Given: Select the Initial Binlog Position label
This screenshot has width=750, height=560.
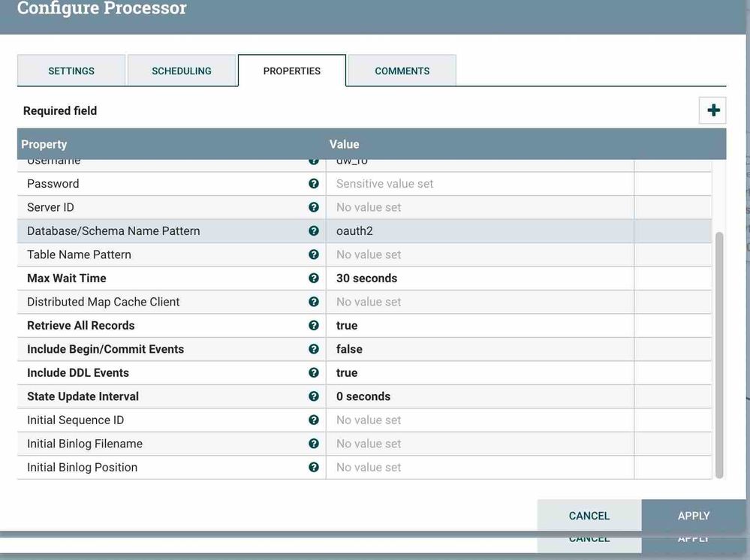Looking at the screenshot, I should point(83,467).
